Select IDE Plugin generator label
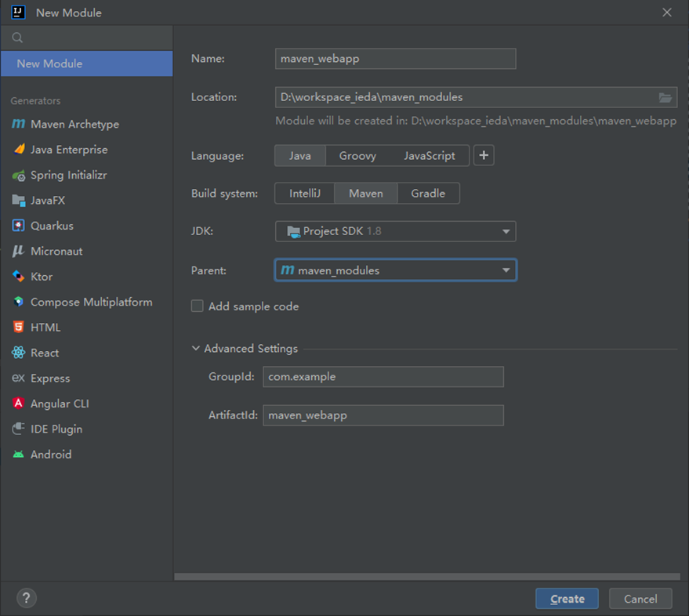689x616 pixels. (x=56, y=429)
